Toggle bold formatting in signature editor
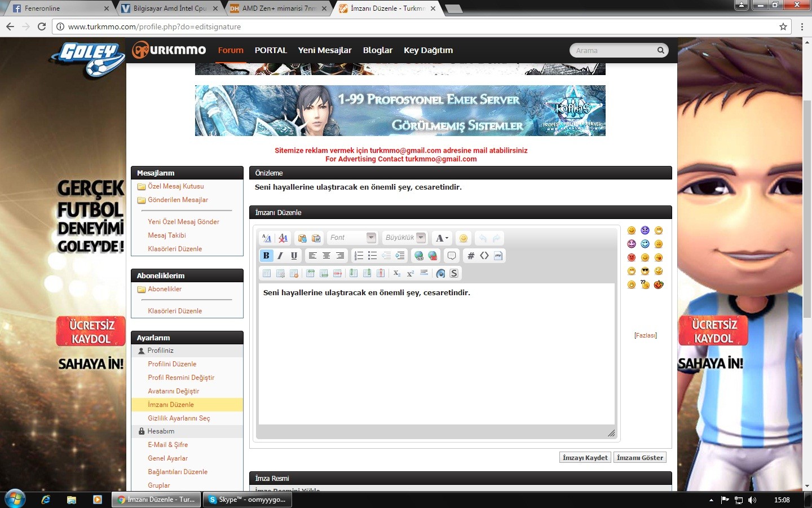This screenshot has height=508, width=812. pyautogui.click(x=266, y=256)
